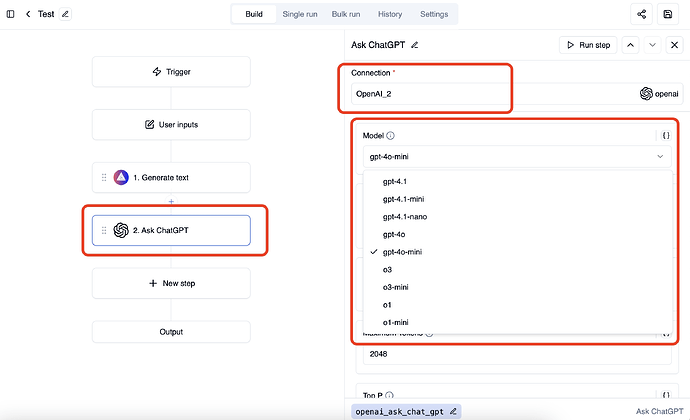Open the History tab
The width and height of the screenshot is (690, 420).
click(x=390, y=14)
